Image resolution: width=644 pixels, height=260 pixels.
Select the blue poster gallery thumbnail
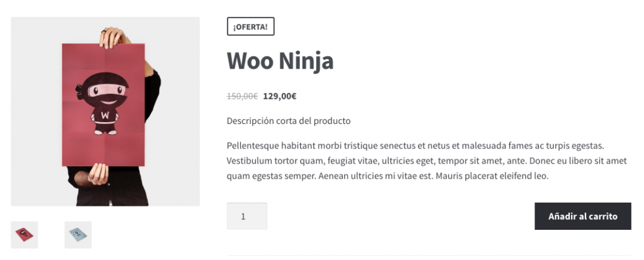[78, 235]
